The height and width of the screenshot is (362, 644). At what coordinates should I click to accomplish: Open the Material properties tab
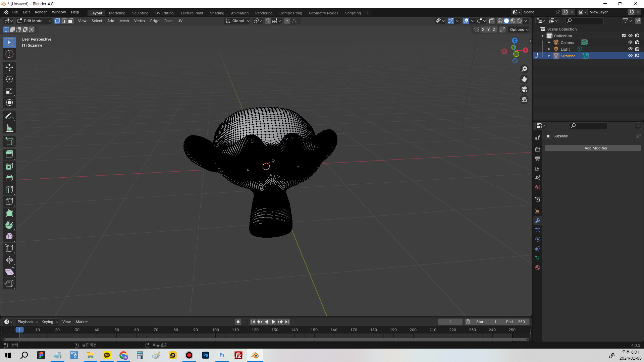tap(538, 267)
